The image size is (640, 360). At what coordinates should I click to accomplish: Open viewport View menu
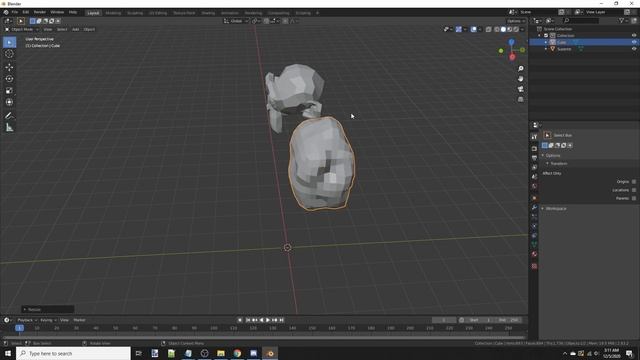48,29
